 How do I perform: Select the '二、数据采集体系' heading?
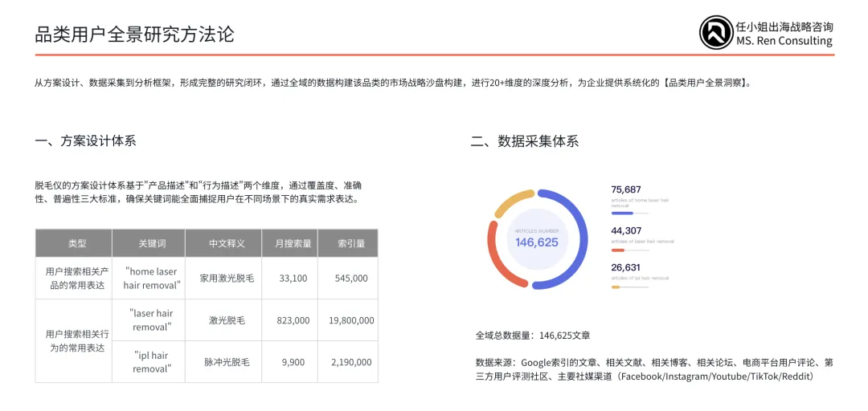pos(525,141)
